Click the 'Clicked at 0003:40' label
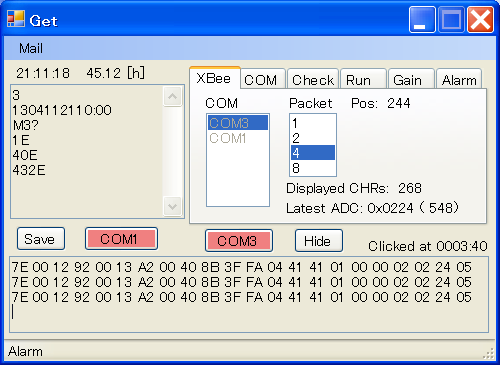 pos(428,246)
